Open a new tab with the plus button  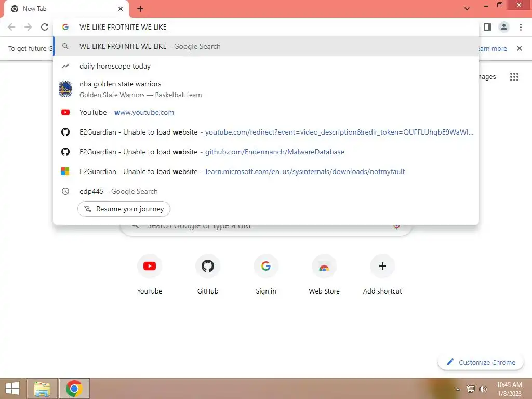pyautogui.click(x=140, y=9)
